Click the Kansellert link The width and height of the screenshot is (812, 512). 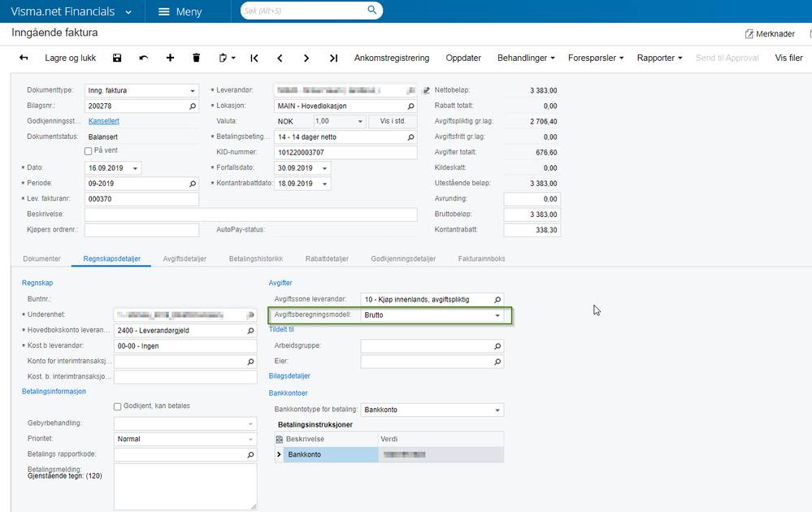(103, 121)
